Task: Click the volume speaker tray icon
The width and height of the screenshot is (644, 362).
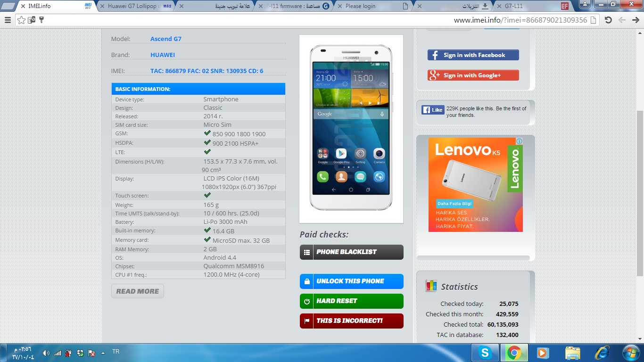Action: coord(46,353)
